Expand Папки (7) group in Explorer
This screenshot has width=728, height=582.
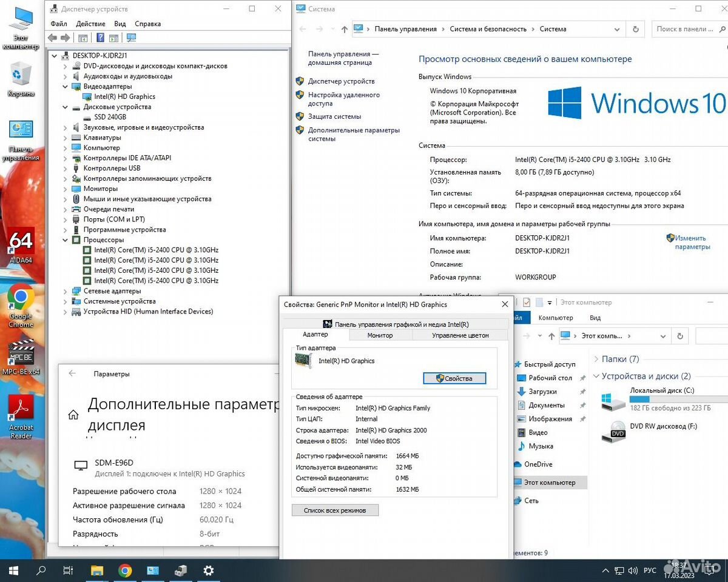pyautogui.click(x=596, y=359)
